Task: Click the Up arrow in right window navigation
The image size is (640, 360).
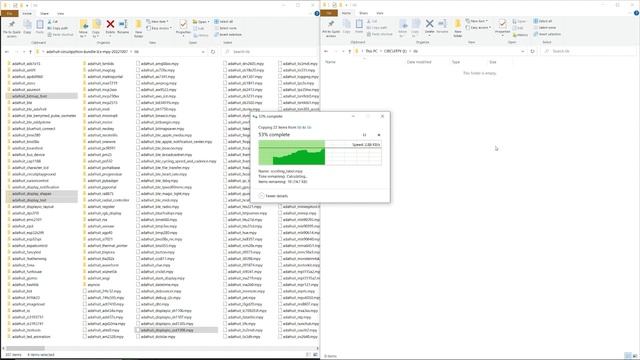Action: coord(349,51)
